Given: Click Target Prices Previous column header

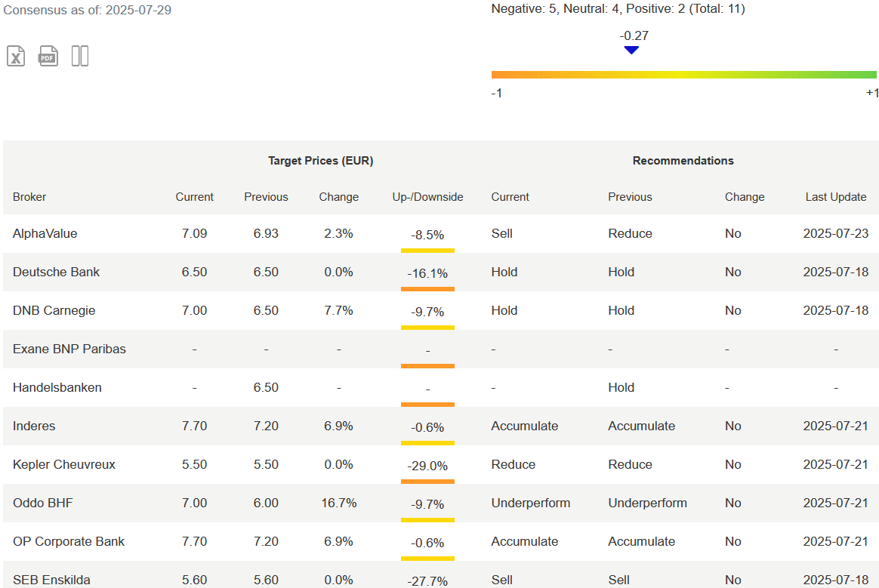Looking at the screenshot, I should pyautogui.click(x=266, y=197).
